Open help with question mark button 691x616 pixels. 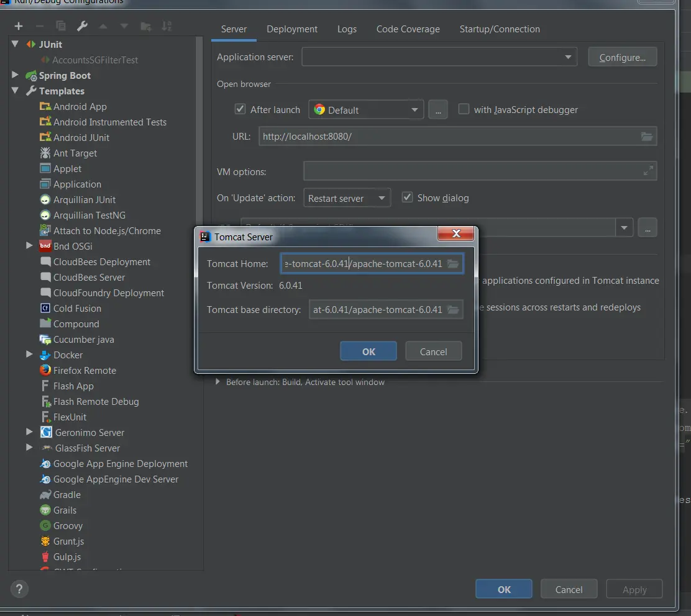point(19,589)
